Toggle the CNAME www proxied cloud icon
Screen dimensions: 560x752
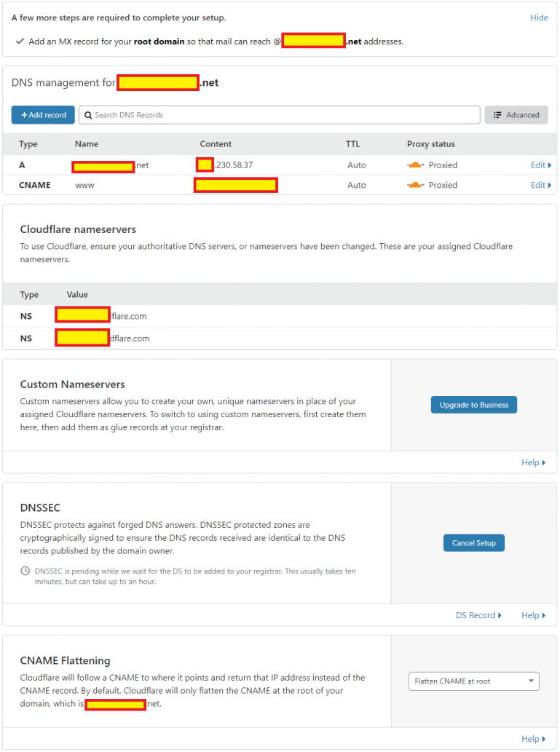click(415, 186)
